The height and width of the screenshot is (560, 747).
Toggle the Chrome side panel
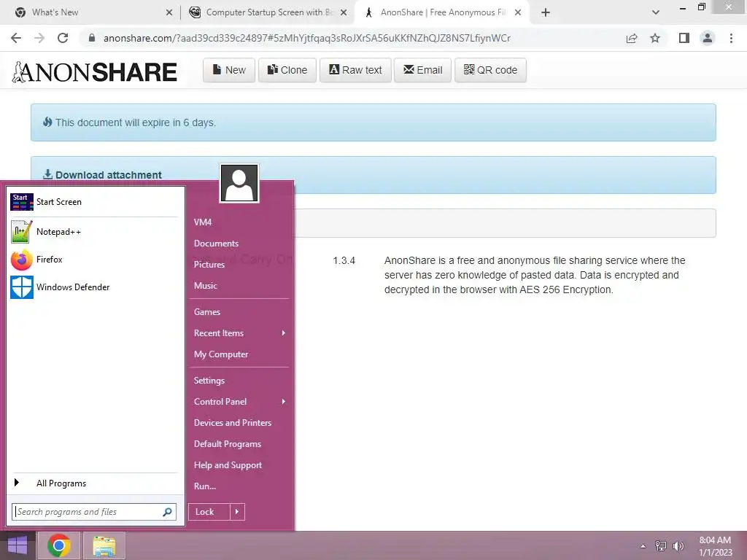pos(684,38)
